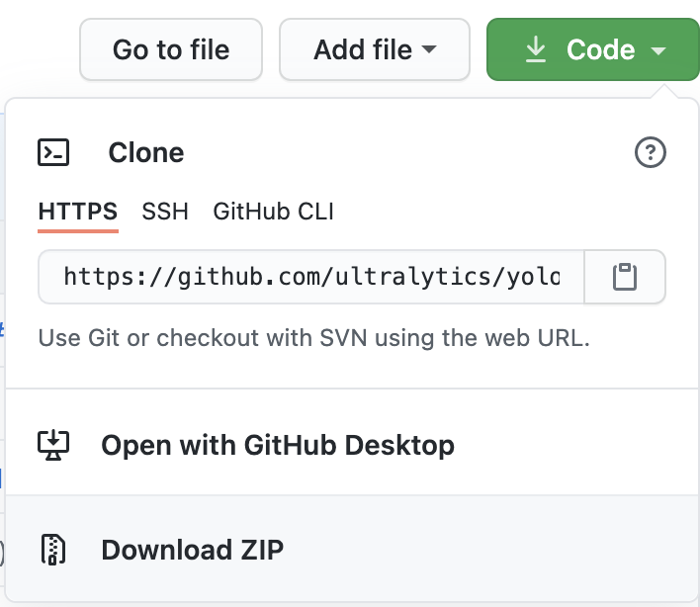Click the Clone heading text

145,153
